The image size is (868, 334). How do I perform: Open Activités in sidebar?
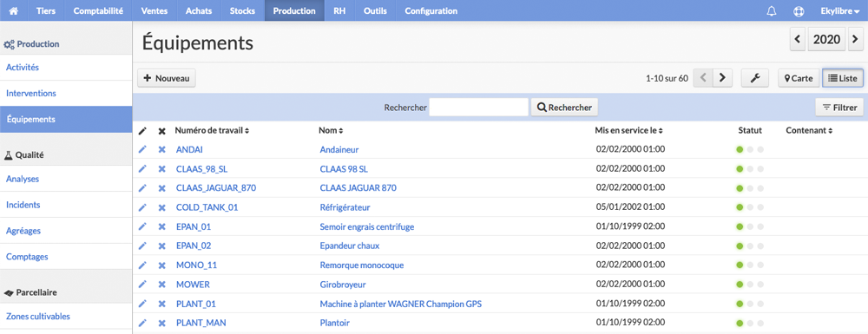pyautogui.click(x=66, y=68)
